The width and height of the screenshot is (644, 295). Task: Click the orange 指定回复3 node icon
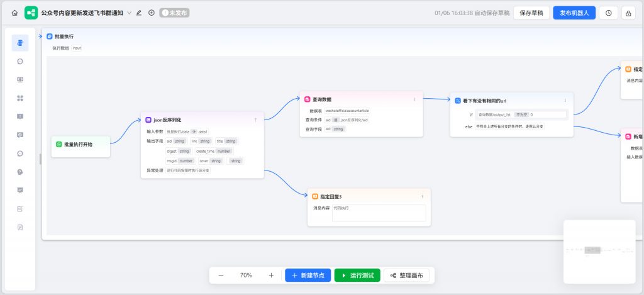(x=315, y=196)
